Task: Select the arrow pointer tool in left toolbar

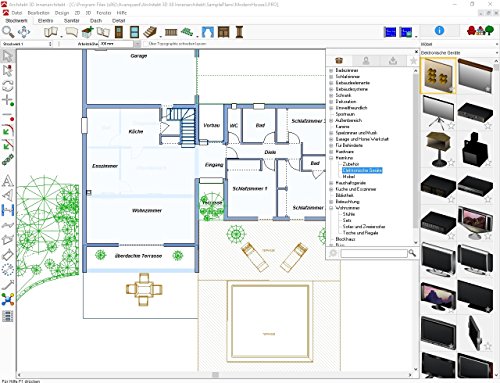Action: pyautogui.click(x=7, y=56)
